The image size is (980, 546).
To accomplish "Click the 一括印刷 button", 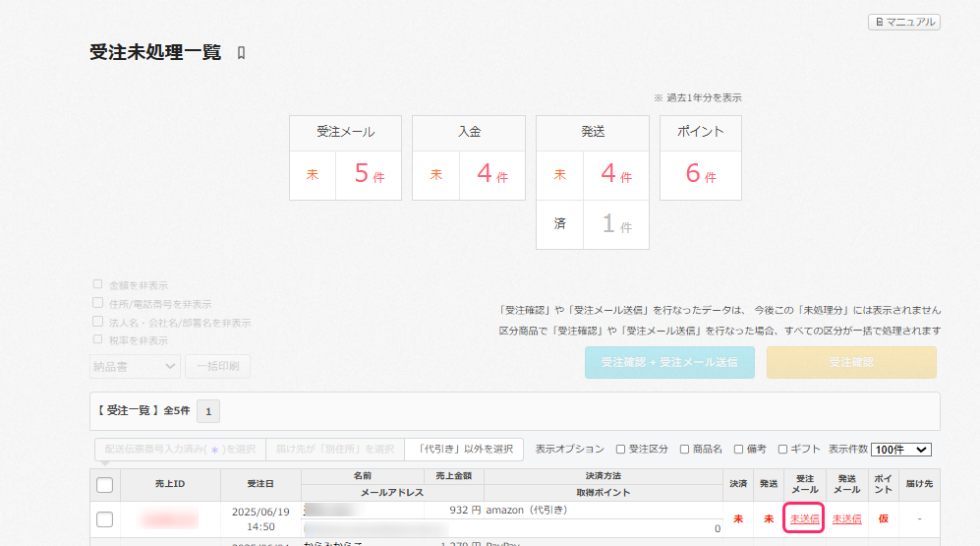I will 217,367.
